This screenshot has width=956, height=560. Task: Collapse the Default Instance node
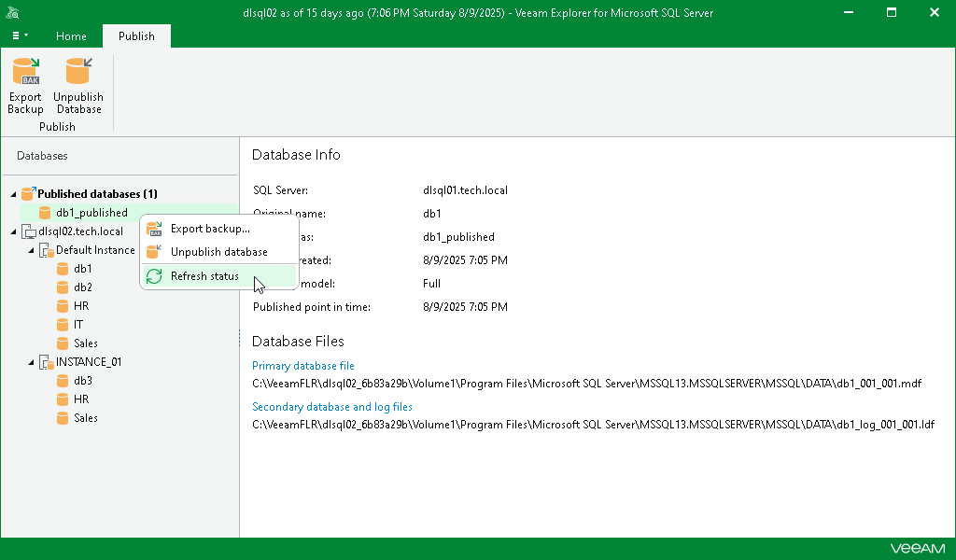[31, 249]
